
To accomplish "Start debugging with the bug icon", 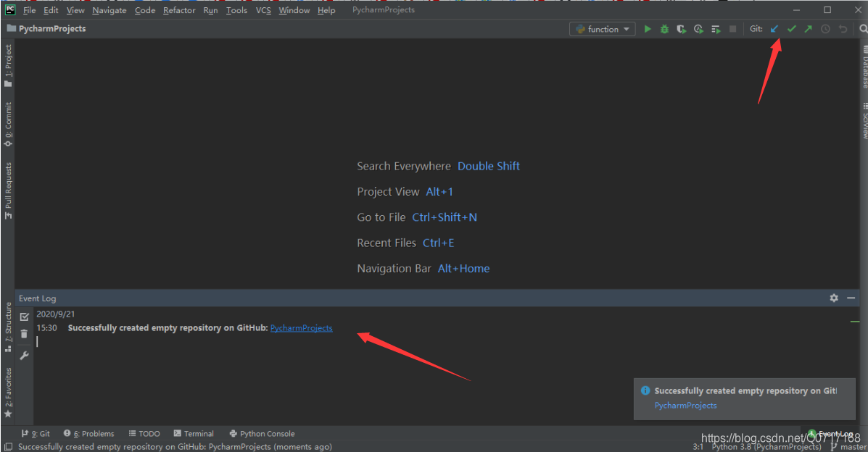I will [664, 29].
